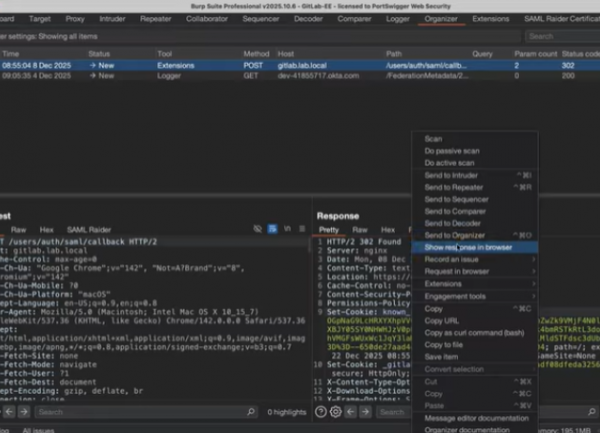Screen dimensions: 600x433
Task: Click magnifier icon at far right of response search
Action: [592, 412]
